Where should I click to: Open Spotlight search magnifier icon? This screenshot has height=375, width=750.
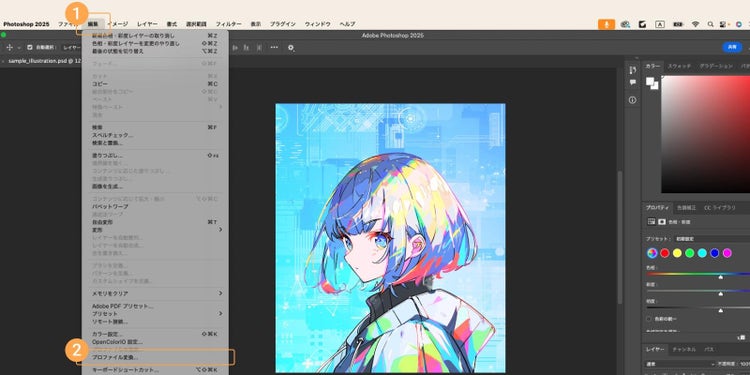(x=711, y=24)
